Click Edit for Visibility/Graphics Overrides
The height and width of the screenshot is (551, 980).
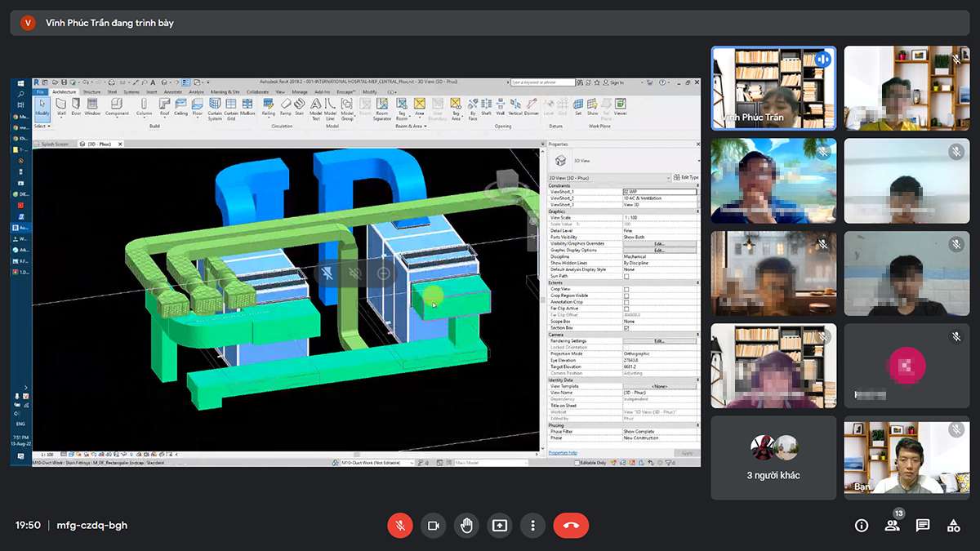pos(660,243)
